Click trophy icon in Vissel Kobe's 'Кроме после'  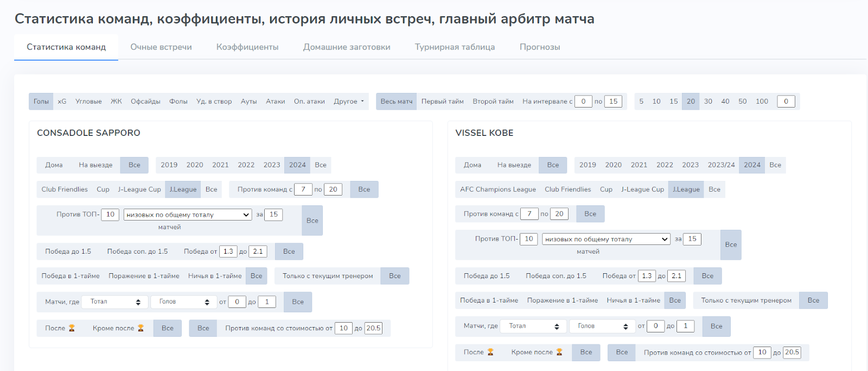[x=559, y=352]
